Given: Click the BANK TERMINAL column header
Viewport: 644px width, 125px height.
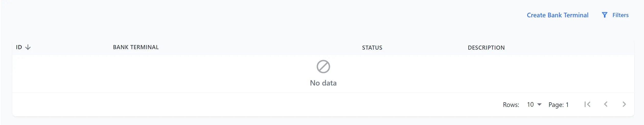Looking at the screenshot, I should tap(136, 47).
